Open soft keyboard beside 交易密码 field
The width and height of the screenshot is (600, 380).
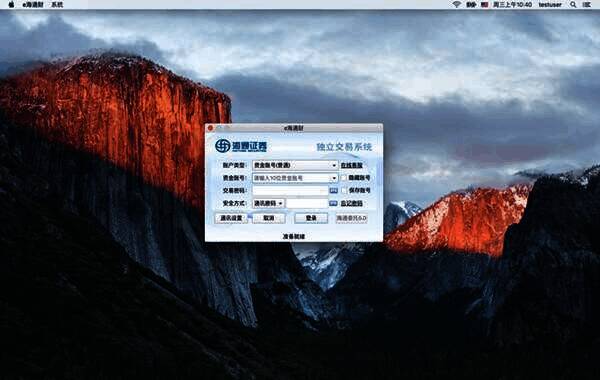pyautogui.click(x=333, y=191)
